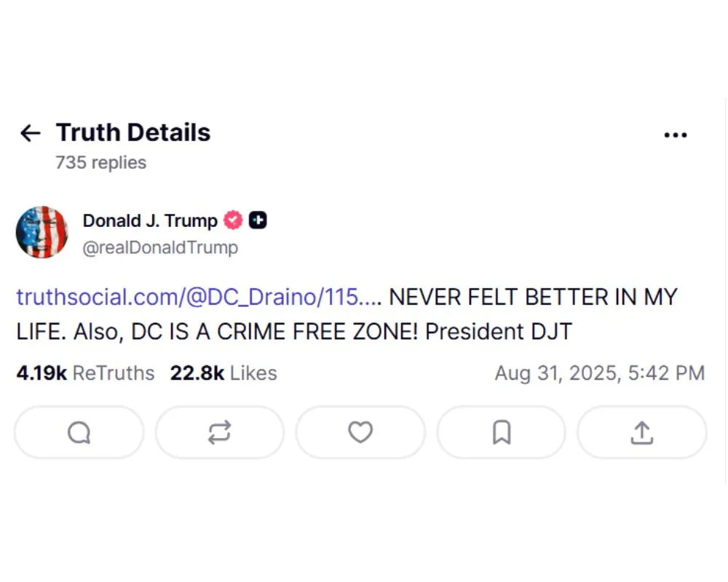Open the three-dot more options menu

pyautogui.click(x=676, y=135)
